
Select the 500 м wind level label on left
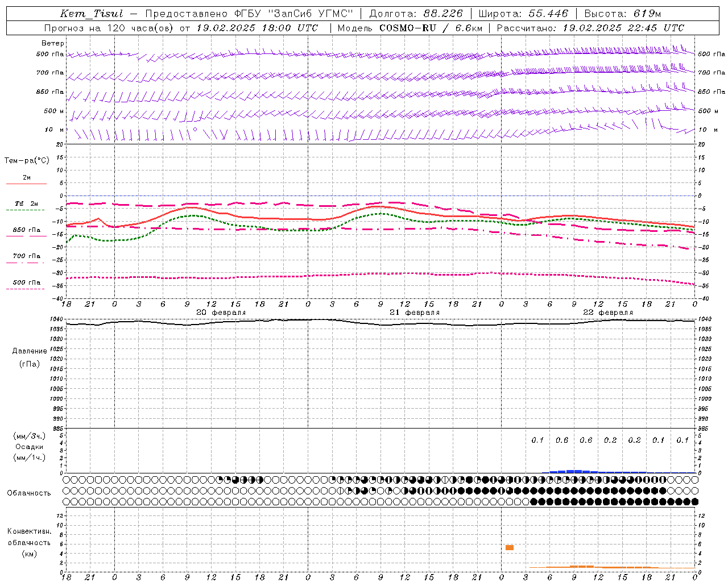(x=54, y=111)
